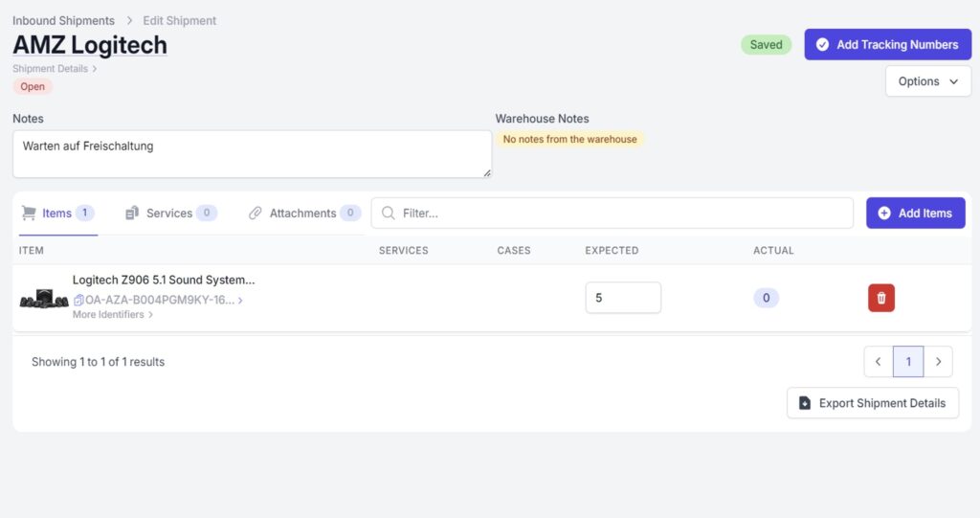Click the Open status badge
This screenshot has width=980, height=518.
(33, 86)
